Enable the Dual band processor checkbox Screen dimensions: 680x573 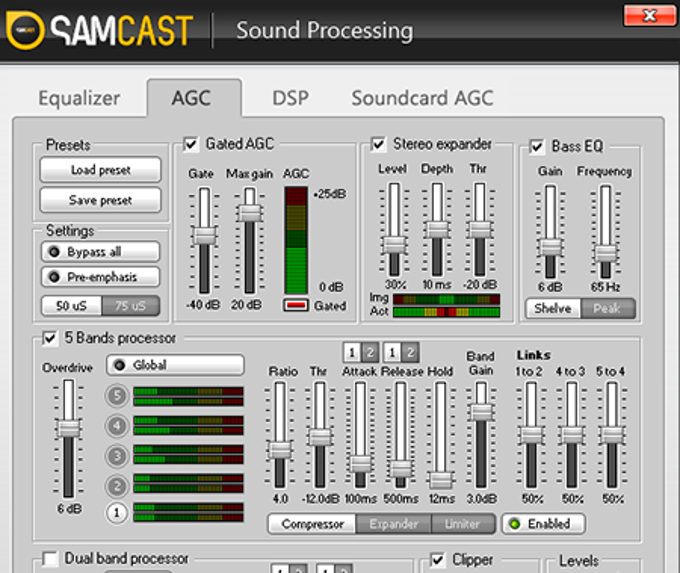(50, 559)
